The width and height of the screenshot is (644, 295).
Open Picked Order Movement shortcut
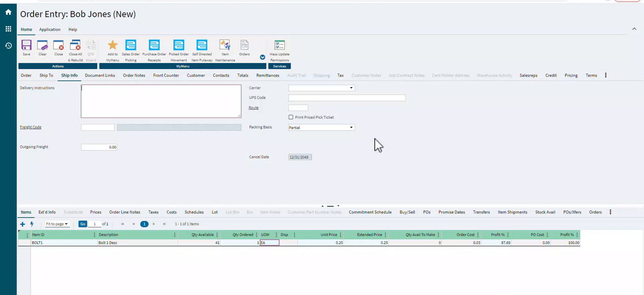[179, 45]
